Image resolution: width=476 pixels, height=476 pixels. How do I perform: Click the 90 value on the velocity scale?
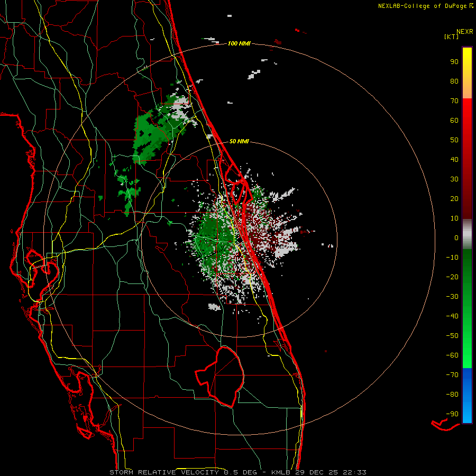click(454, 62)
